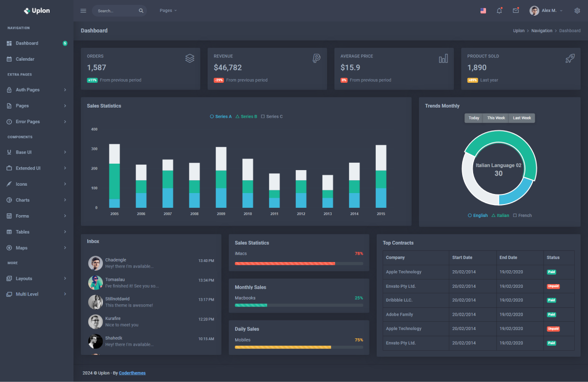The height and width of the screenshot is (382, 588).
Task: Click the Maps pin icon
Action: (9, 248)
